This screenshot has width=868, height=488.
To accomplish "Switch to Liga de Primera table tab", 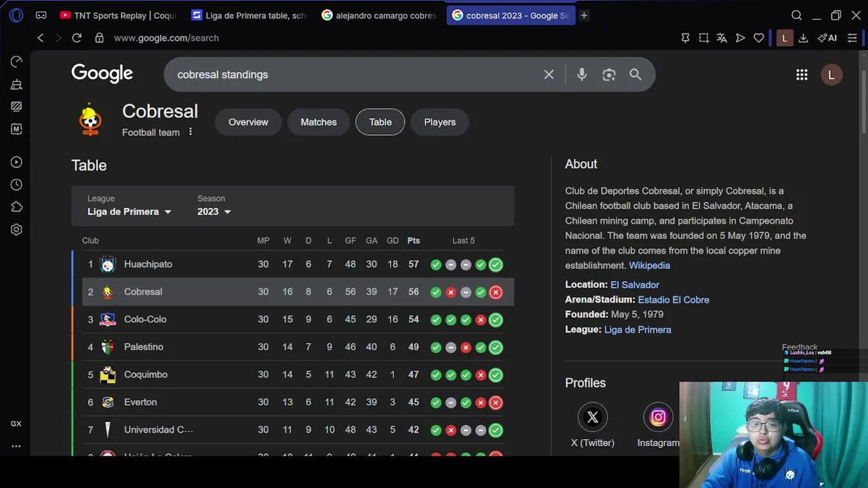I will coord(249,15).
